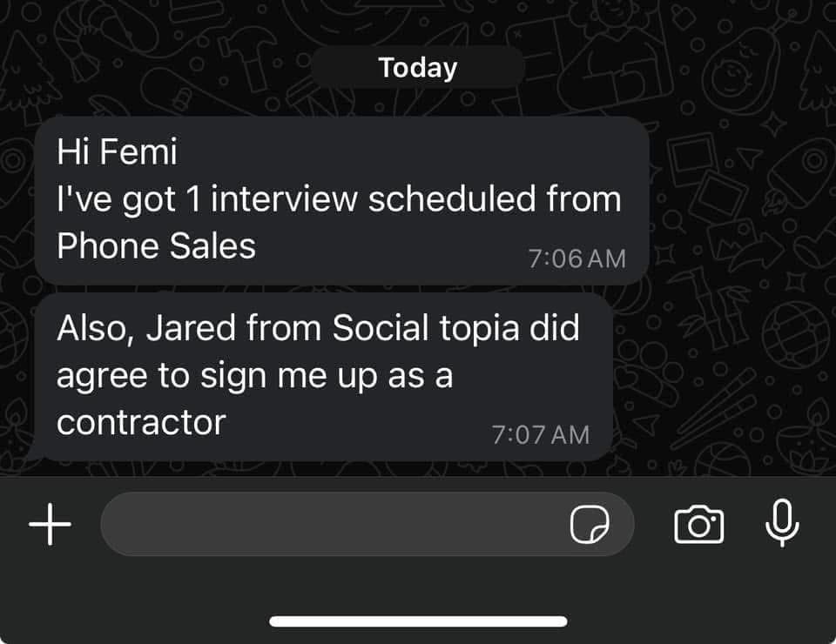The width and height of the screenshot is (836, 644).
Task: Click the word contractor in second message
Action: click(x=141, y=422)
